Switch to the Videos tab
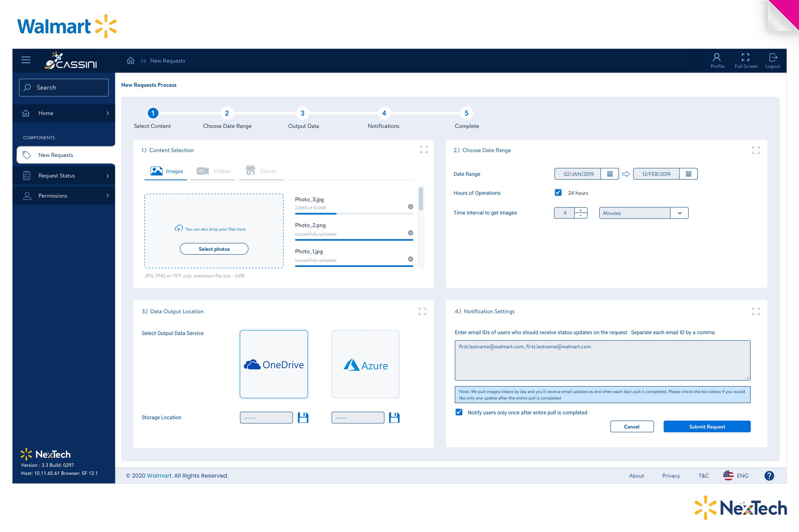The width and height of the screenshot is (799, 532). [x=213, y=171]
